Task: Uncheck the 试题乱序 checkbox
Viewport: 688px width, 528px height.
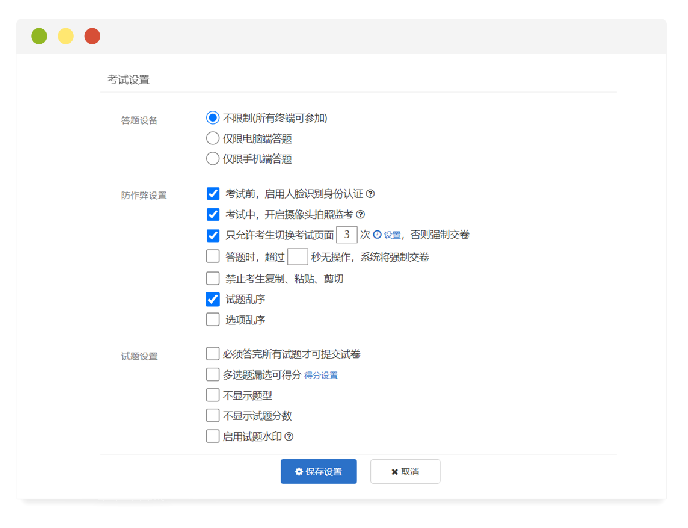Action: pos(213,299)
